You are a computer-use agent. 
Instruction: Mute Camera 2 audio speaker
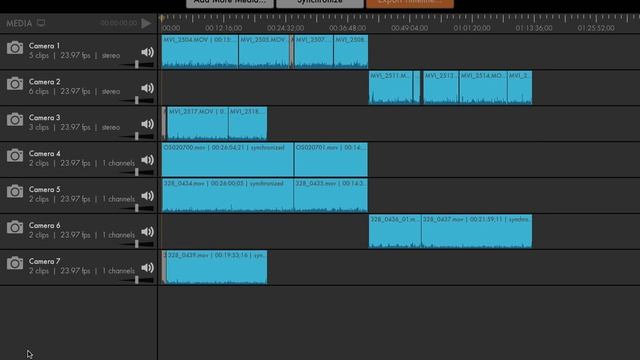[147, 88]
